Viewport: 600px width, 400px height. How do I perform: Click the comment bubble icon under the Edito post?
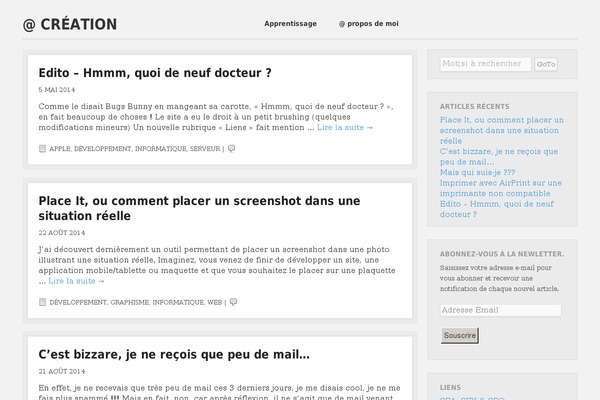[232, 149]
